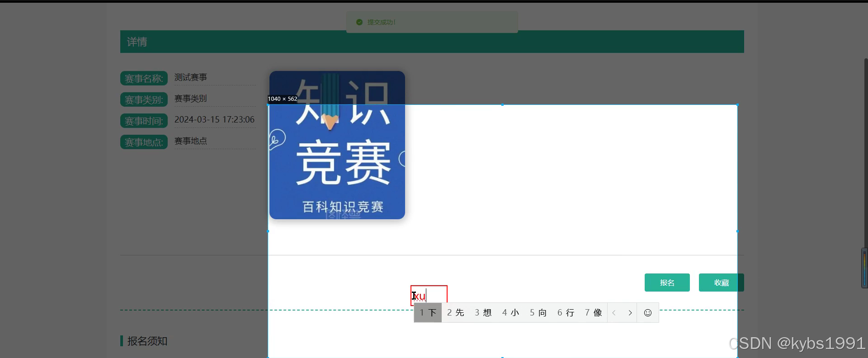The height and width of the screenshot is (358, 868).
Task: Click the 收藏 favorite button
Action: pyautogui.click(x=721, y=283)
